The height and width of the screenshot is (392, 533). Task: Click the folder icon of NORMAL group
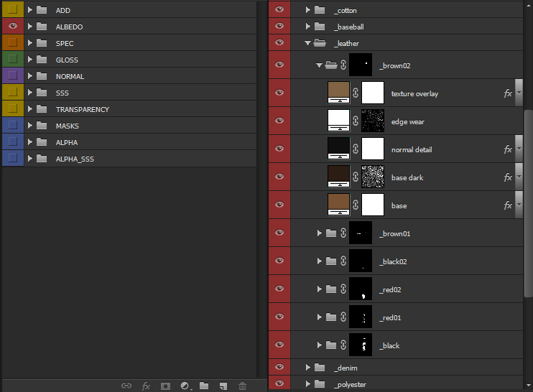pyautogui.click(x=42, y=76)
